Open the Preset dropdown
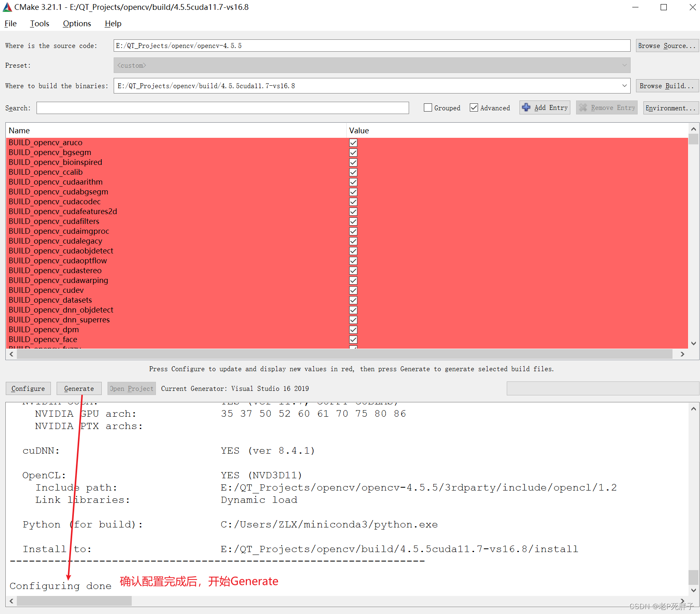This screenshot has height=614, width=700. click(x=624, y=65)
